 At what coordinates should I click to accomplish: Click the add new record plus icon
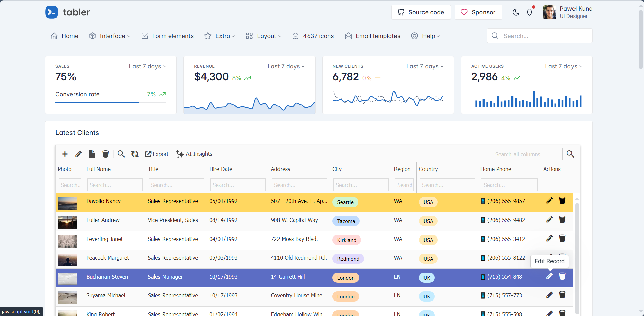65,154
